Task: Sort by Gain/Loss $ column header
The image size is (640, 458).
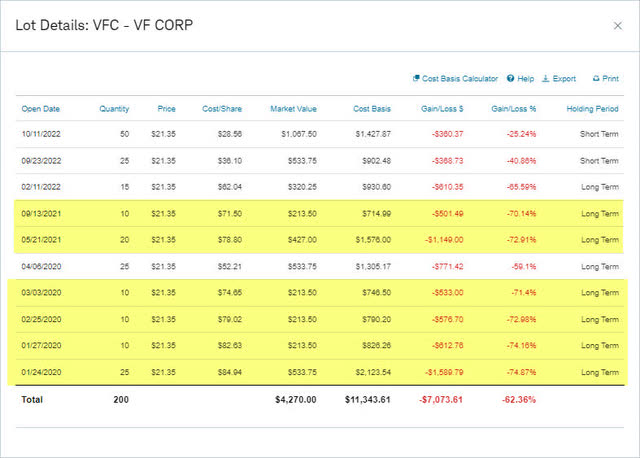Action: [442, 109]
